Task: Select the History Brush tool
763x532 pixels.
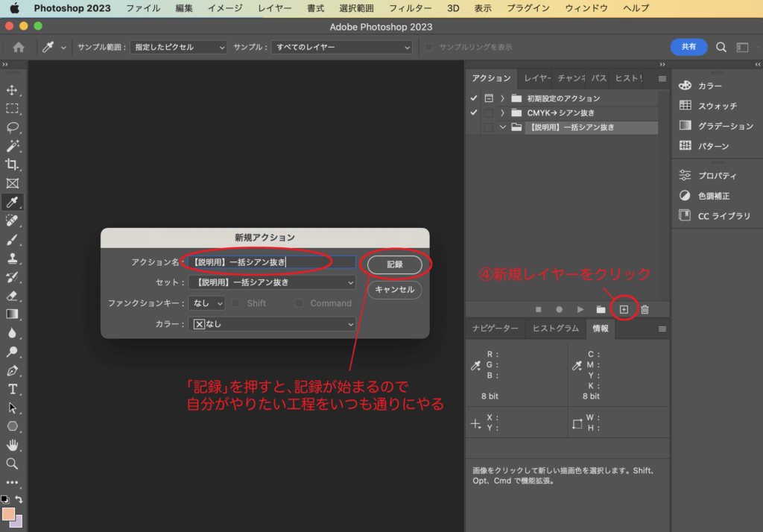Action: (x=12, y=277)
